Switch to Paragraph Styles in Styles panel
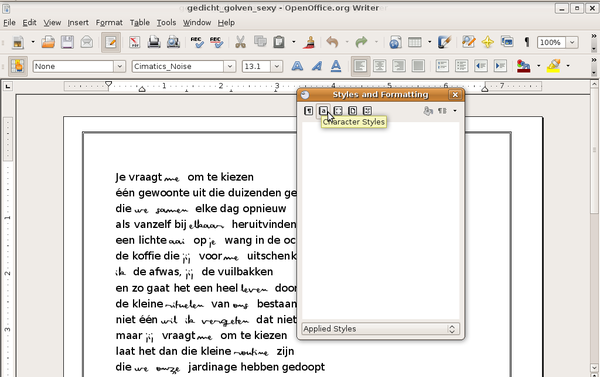 click(x=308, y=111)
